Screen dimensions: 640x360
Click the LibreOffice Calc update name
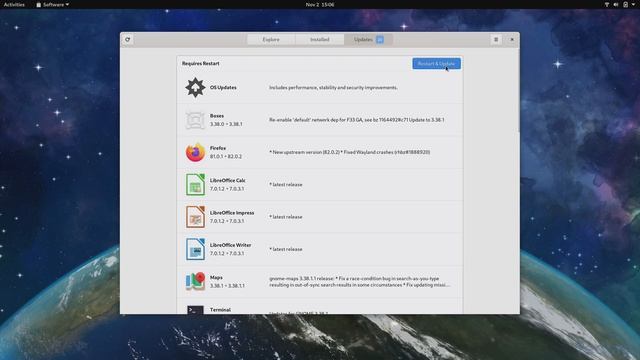tap(228, 180)
